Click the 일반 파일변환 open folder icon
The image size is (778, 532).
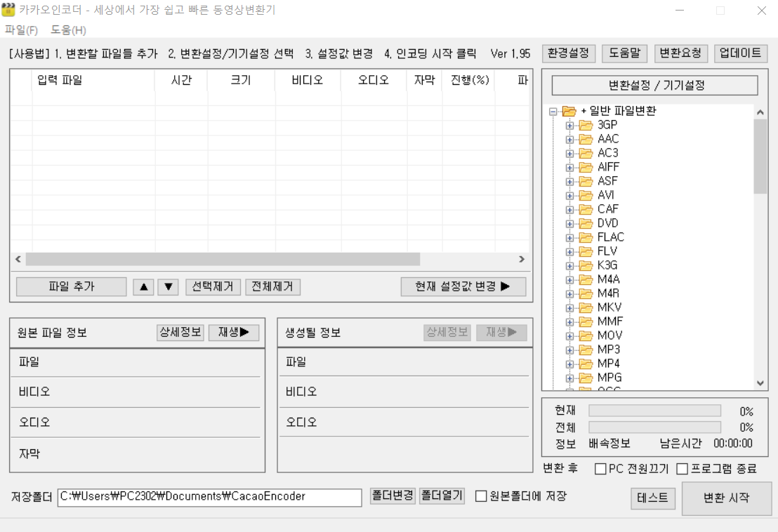(x=569, y=111)
